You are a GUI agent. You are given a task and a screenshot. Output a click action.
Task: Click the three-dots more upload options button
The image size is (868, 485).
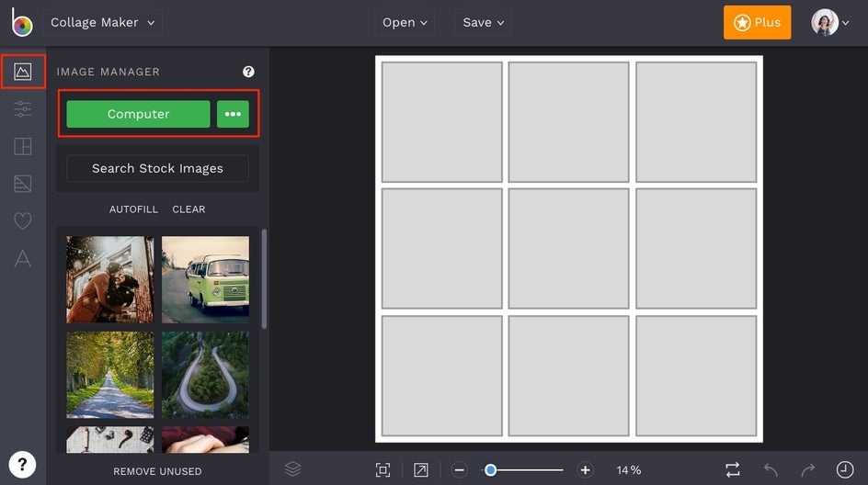click(x=233, y=114)
